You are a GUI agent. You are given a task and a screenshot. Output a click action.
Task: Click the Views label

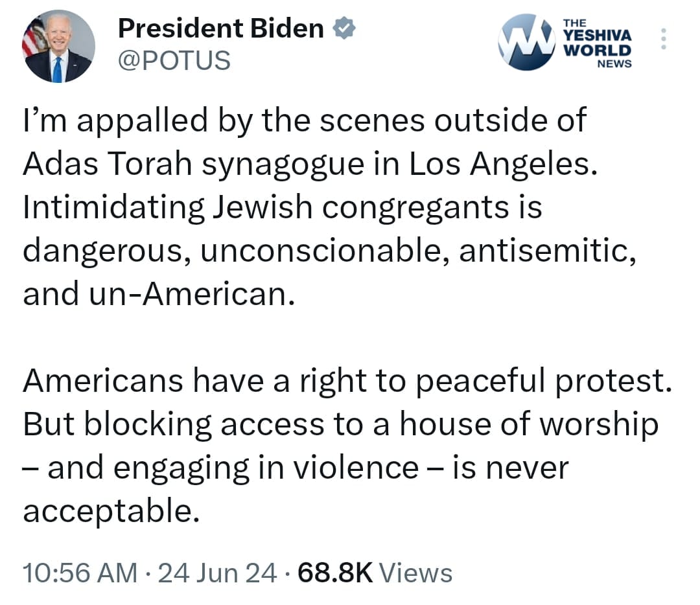415,573
